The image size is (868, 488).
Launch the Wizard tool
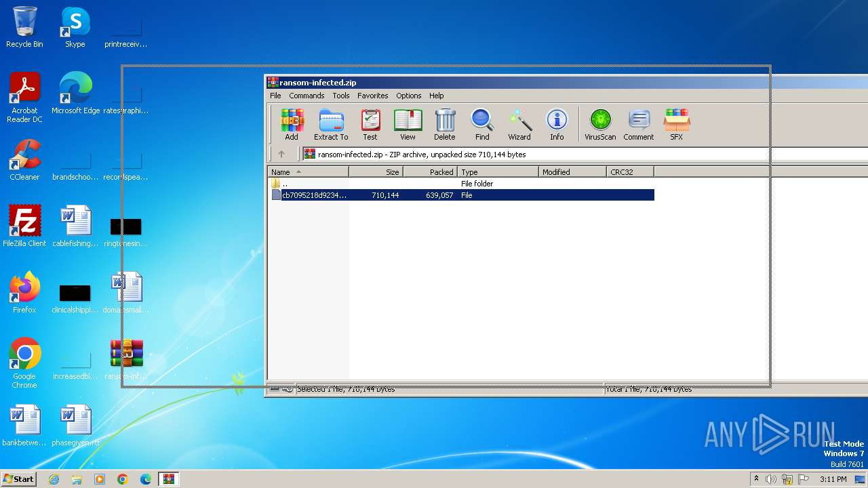[519, 124]
